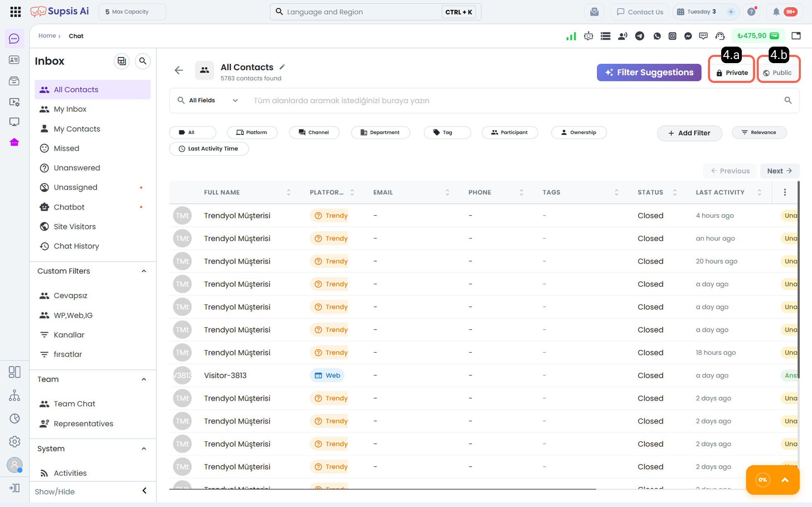The width and height of the screenshot is (812, 507).
Task: Open the Visitor-3813 contact row
Action: pyautogui.click(x=484, y=375)
